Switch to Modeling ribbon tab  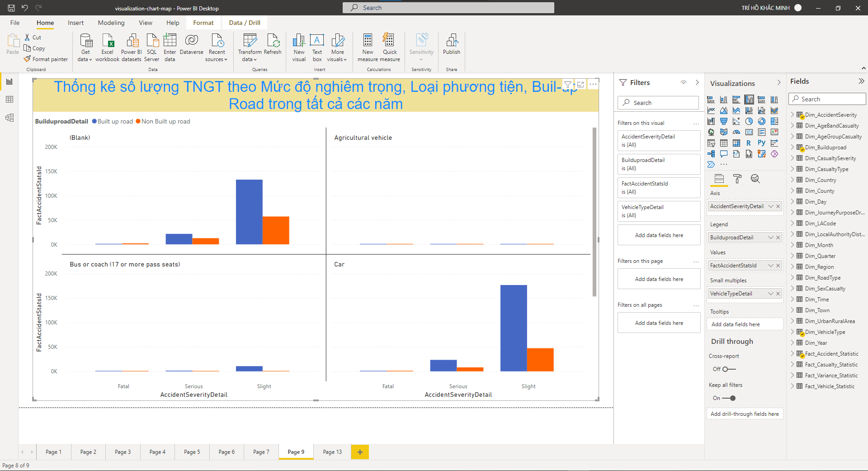pyautogui.click(x=111, y=23)
